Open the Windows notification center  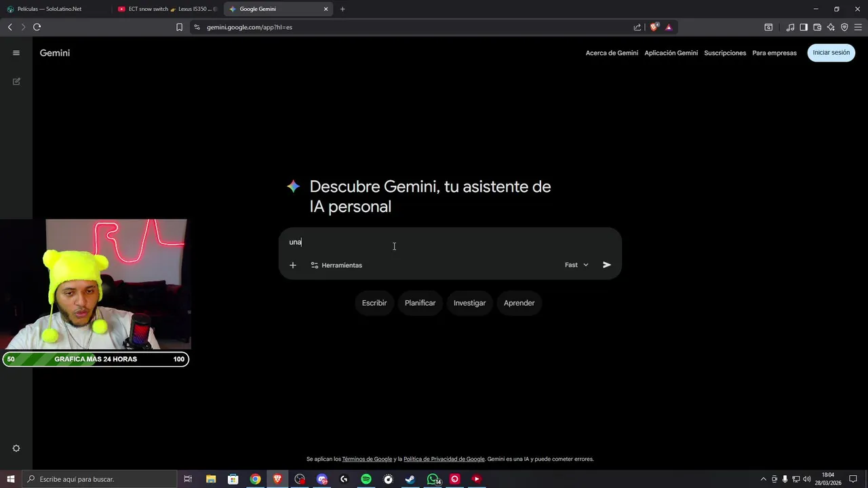852,479
